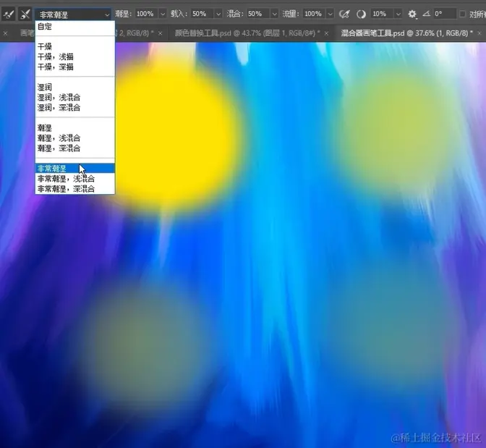
Task: Select the plain 潮湿 preset
Action: click(x=75, y=128)
